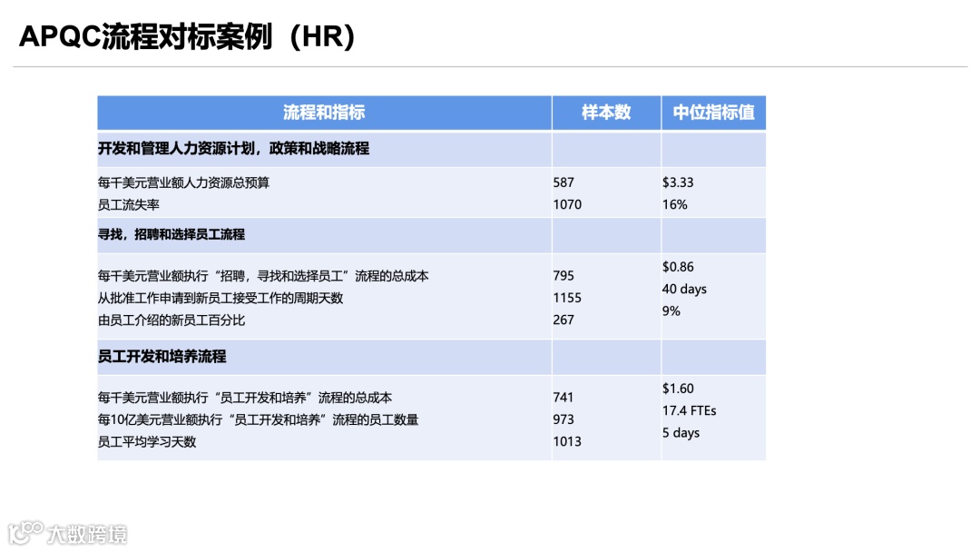Select median value $0.86

(x=678, y=267)
